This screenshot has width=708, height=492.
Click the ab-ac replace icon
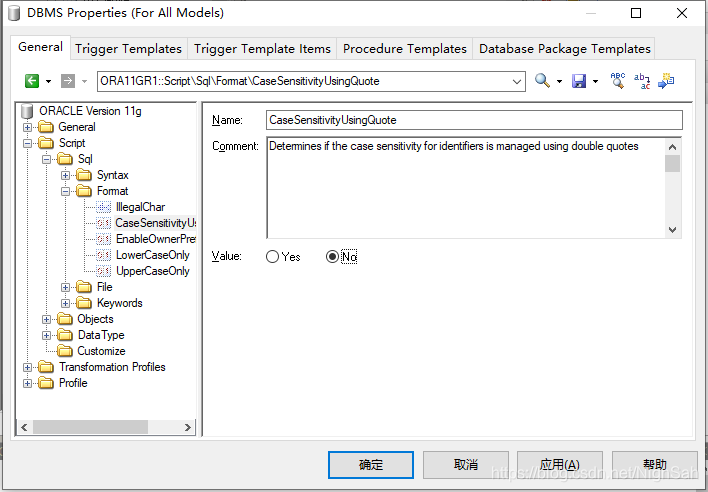642,81
